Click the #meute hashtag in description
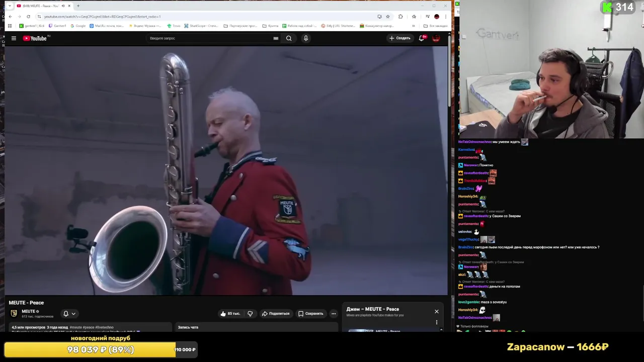Viewport: 644px width, 362px height. [x=75, y=327]
